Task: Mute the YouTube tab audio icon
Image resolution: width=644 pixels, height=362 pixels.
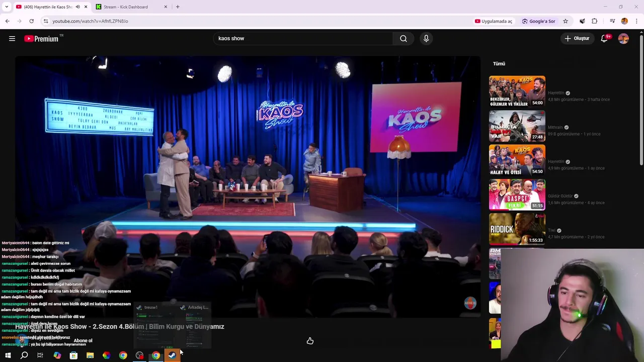Action: point(77,7)
